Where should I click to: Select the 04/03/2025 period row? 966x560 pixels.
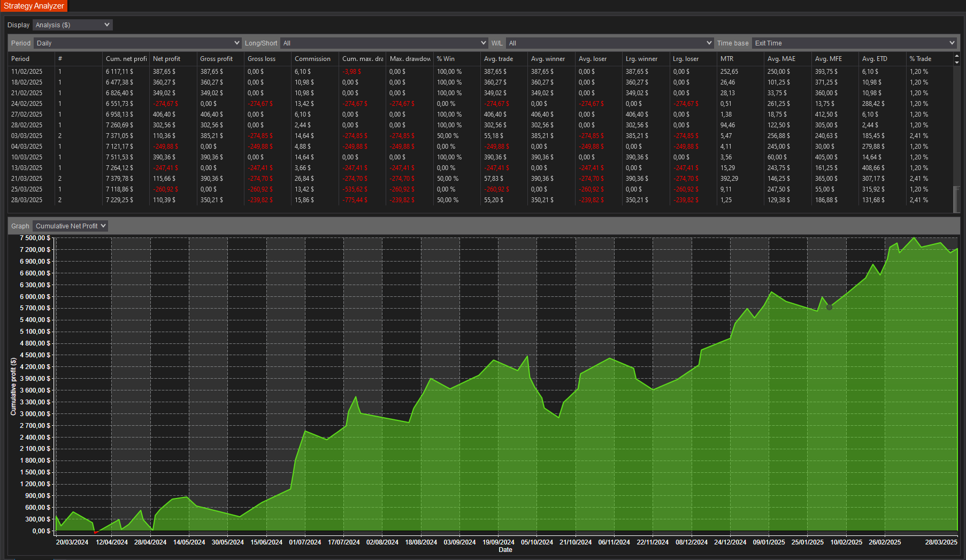pos(481,147)
